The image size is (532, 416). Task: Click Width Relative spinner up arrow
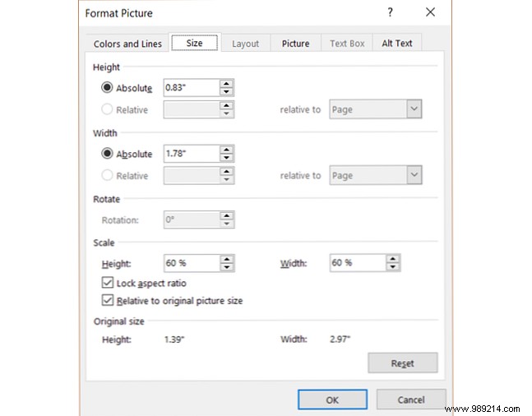pos(226,171)
